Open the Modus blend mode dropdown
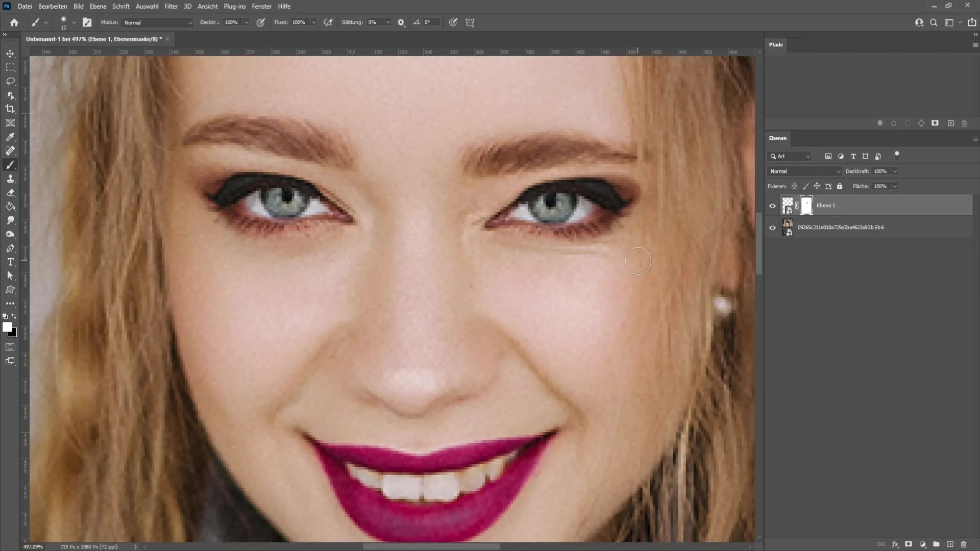 pos(156,22)
